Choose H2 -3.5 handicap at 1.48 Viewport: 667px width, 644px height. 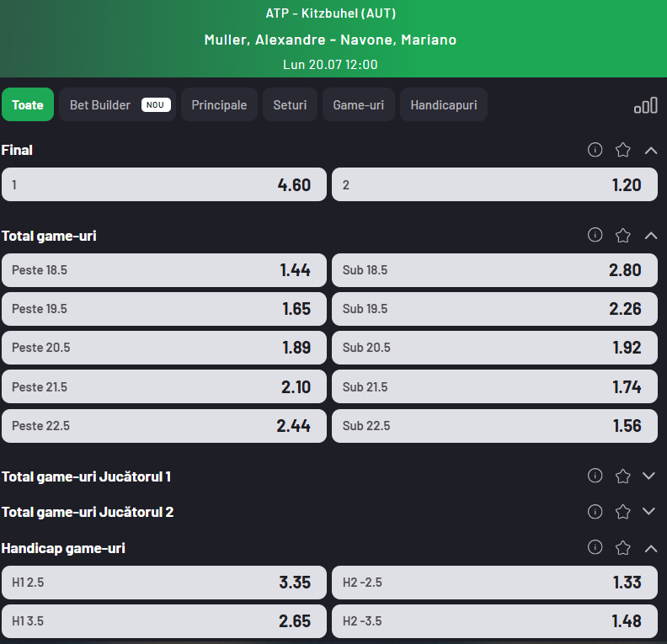click(494, 621)
